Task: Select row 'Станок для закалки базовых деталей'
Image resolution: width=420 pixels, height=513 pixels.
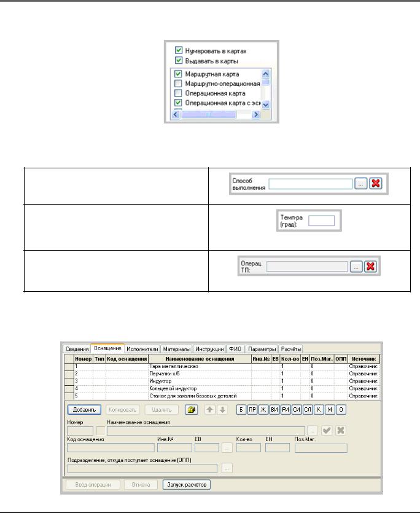Action: [222, 396]
